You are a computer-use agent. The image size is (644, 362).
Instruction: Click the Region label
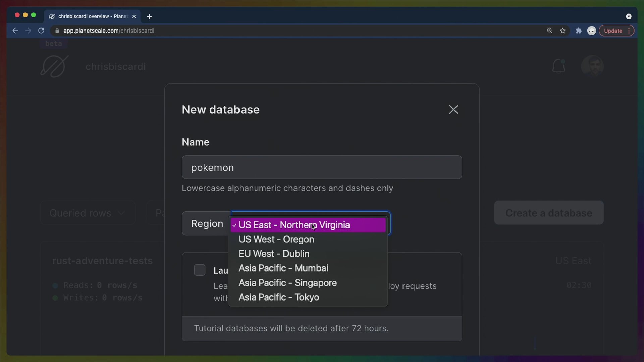tap(207, 224)
